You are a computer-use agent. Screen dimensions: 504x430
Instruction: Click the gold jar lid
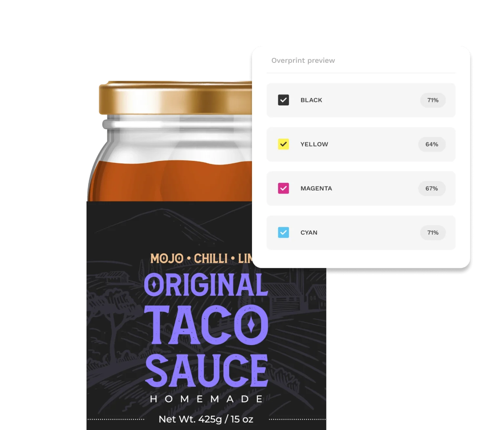click(176, 98)
